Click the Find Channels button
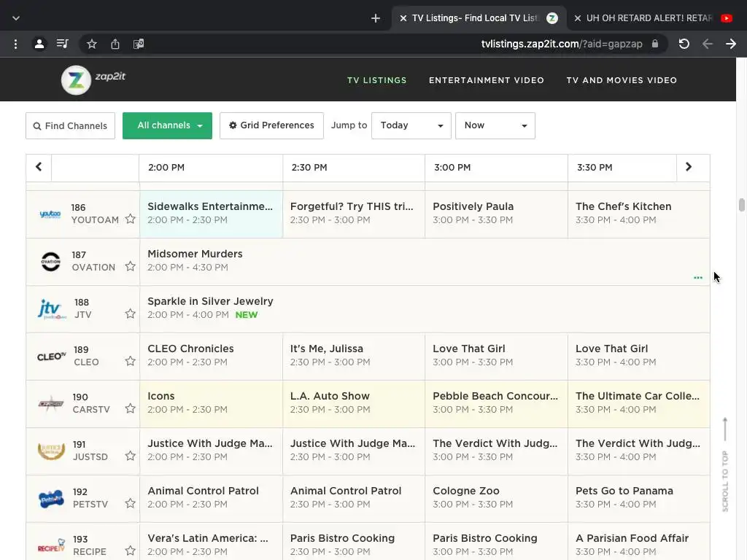The width and height of the screenshot is (747, 560). [70, 125]
